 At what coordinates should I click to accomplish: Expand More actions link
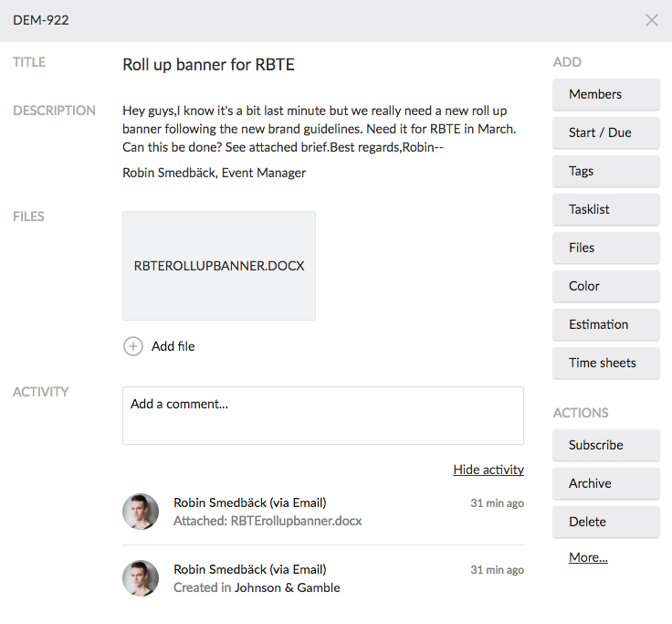588,557
